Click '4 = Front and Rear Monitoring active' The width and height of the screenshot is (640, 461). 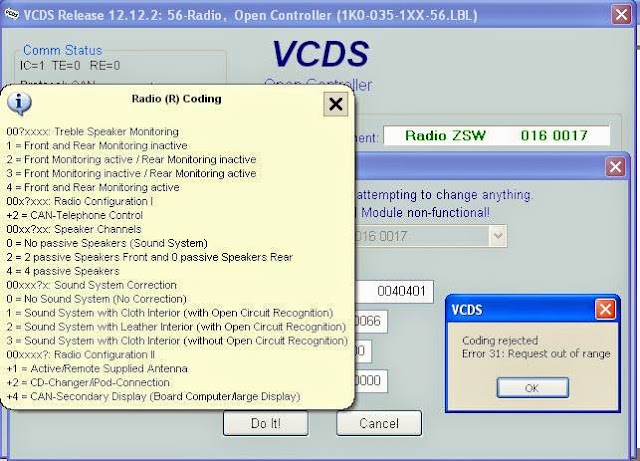(93, 187)
